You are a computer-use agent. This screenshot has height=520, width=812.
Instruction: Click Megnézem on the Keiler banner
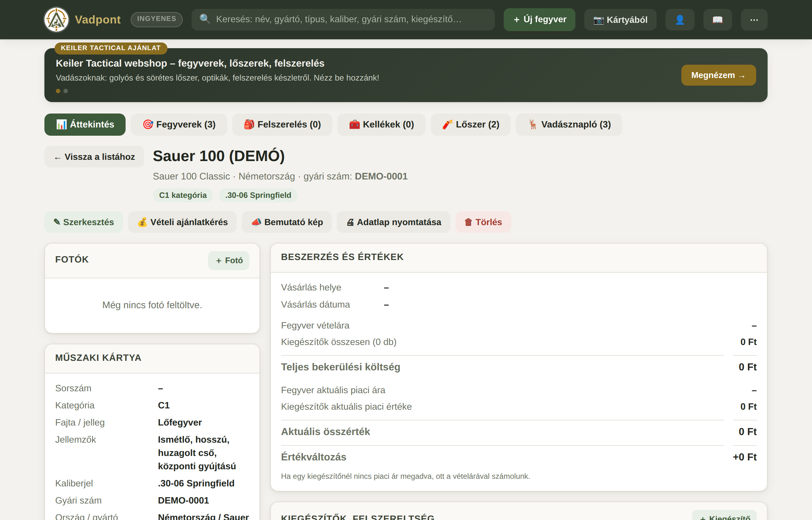718,75
